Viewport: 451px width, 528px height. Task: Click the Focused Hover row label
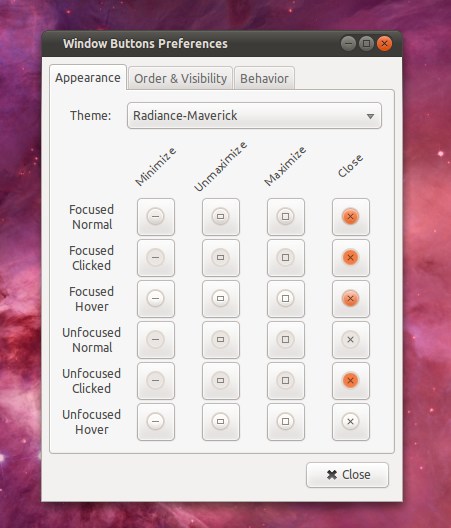[x=92, y=299]
